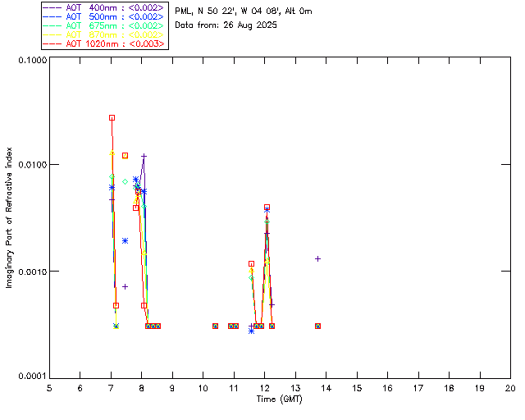The image size is (525, 420).
Task: Click the x-axis tick label 19
Action: point(480,388)
